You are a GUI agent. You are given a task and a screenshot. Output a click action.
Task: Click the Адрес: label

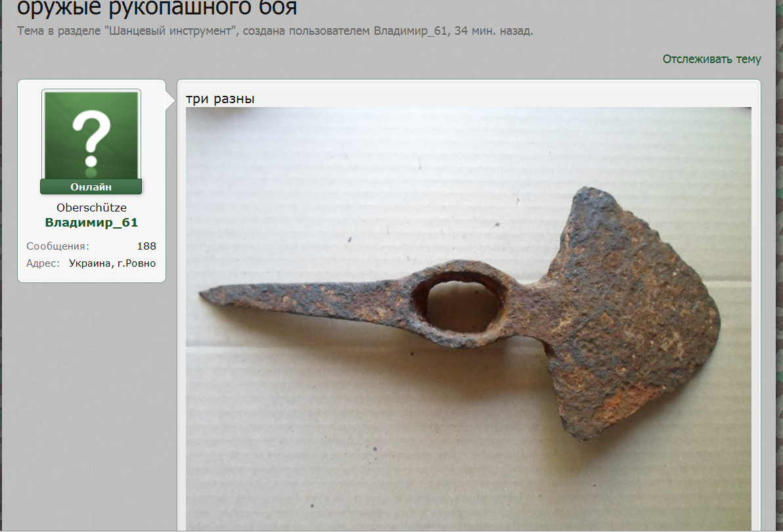tap(43, 263)
